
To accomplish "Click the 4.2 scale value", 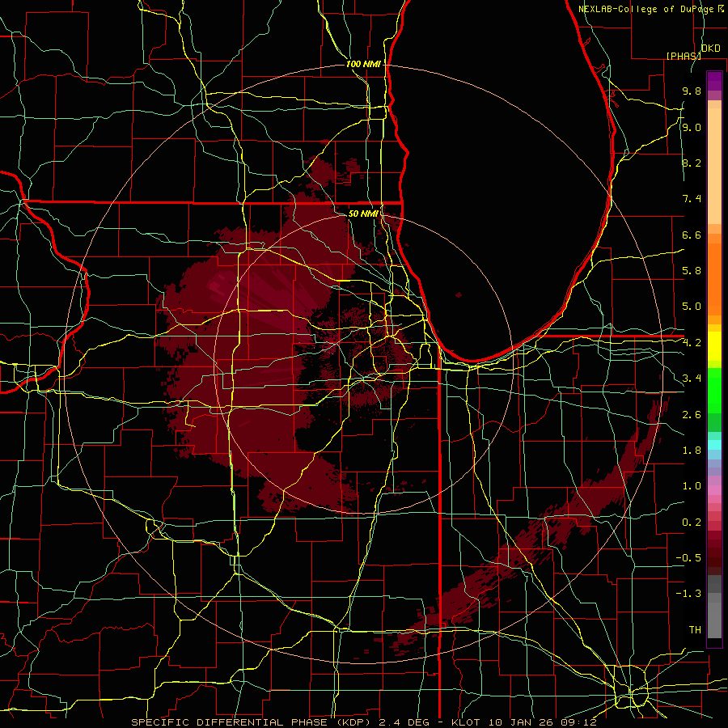I will coord(692,343).
